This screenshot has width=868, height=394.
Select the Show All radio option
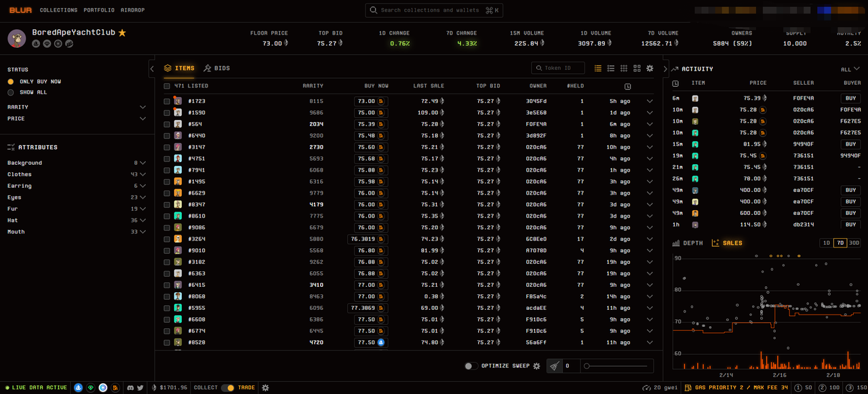pos(11,92)
